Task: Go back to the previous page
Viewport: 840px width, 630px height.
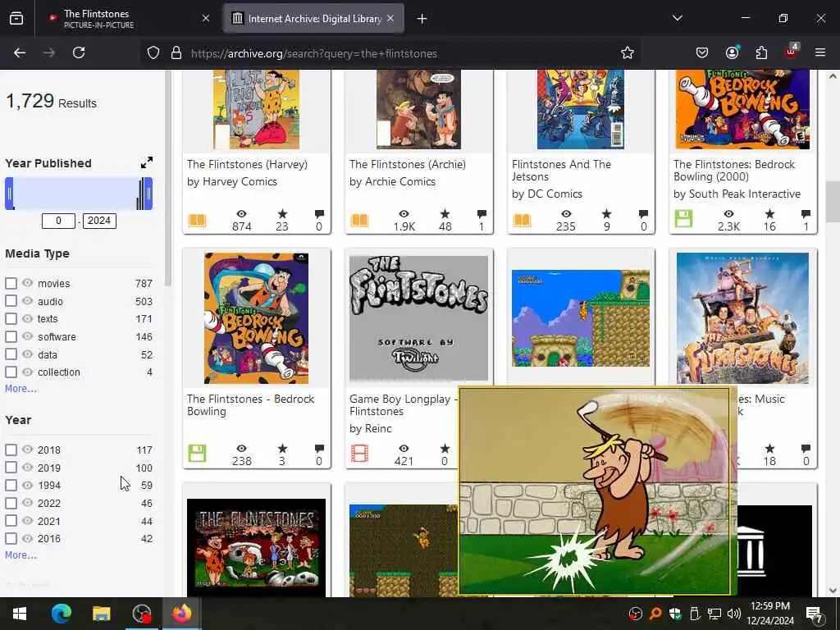Action: (x=20, y=52)
